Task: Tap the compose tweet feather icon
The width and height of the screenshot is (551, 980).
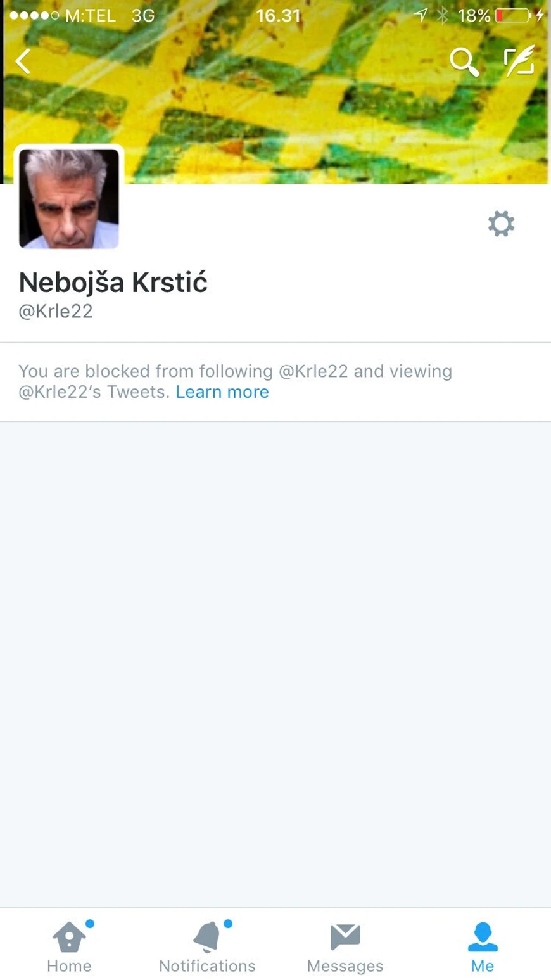Action: [519, 60]
